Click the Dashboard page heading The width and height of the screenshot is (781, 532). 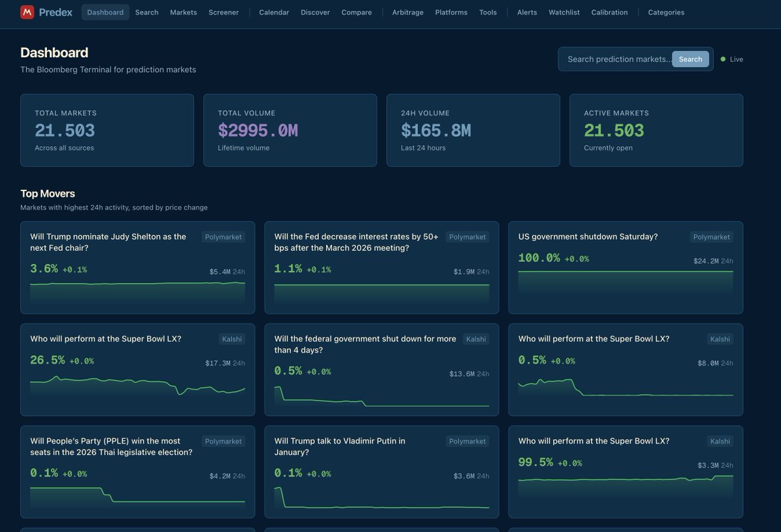pyautogui.click(x=54, y=53)
